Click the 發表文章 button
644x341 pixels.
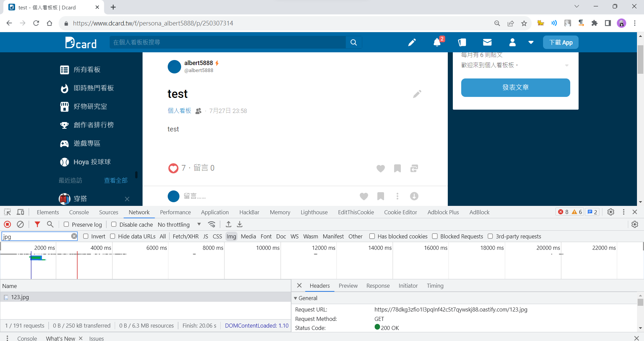(x=516, y=88)
